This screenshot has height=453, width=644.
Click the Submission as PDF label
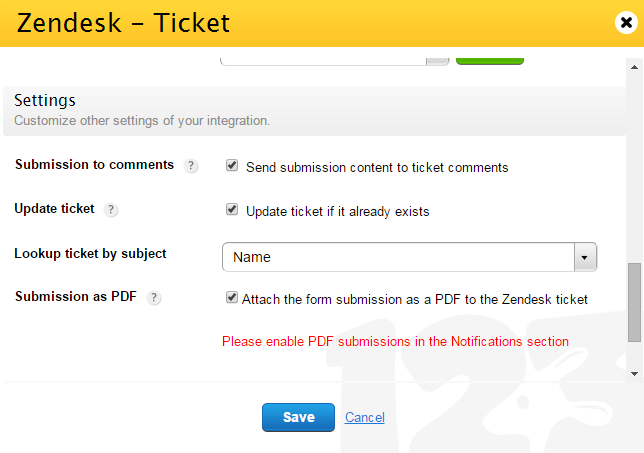76,297
